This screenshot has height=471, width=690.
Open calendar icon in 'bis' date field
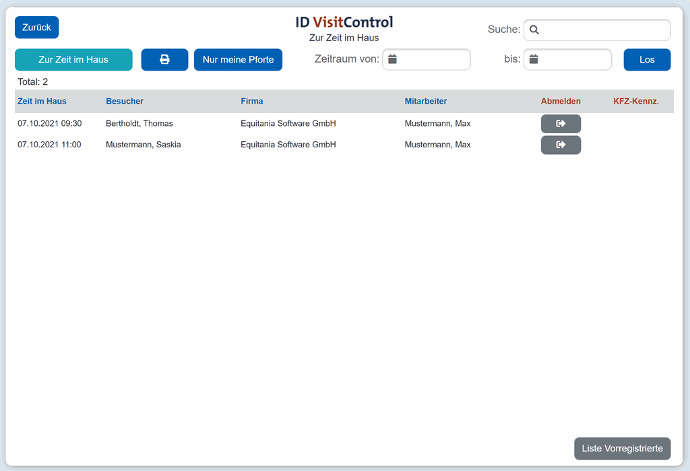(534, 60)
